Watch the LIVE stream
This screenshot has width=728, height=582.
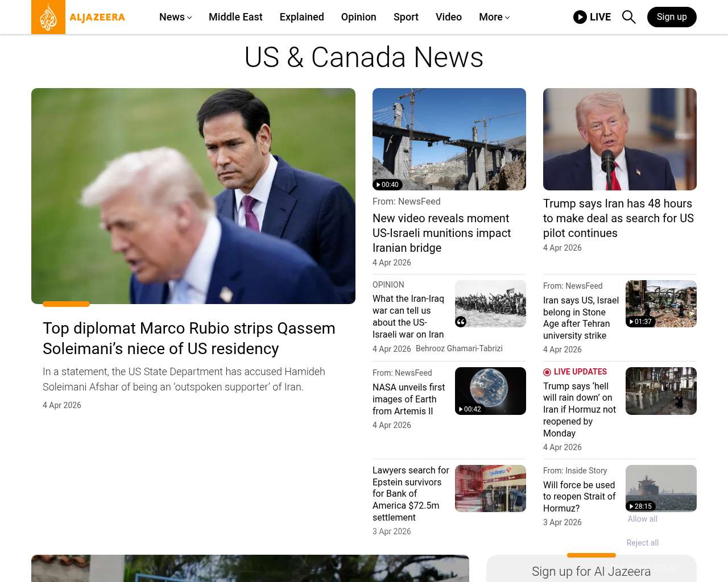pos(592,17)
